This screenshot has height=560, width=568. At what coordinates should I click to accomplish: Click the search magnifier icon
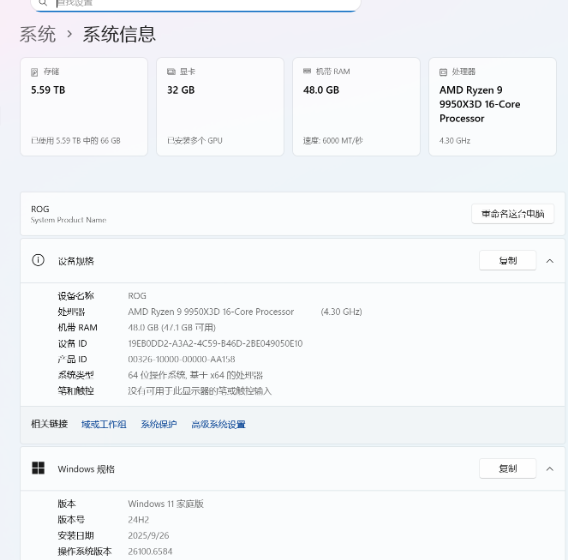click(x=43, y=3)
